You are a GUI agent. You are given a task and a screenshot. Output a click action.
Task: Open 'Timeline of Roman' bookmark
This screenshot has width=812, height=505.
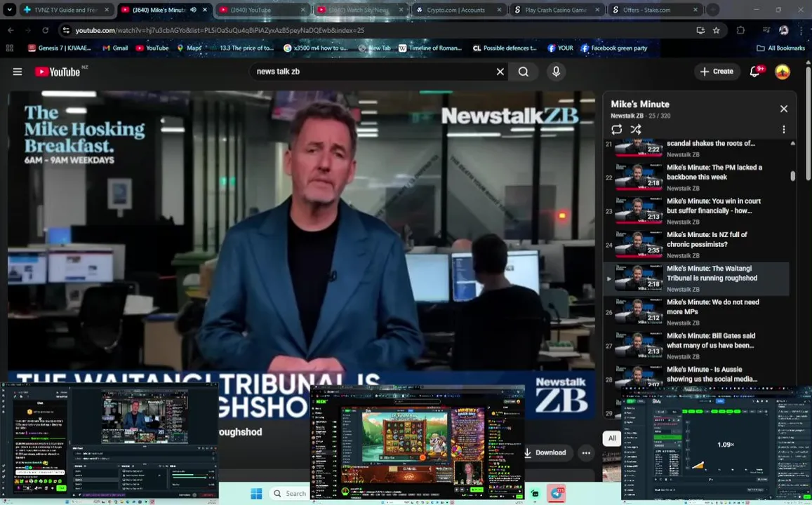pos(430,48)
